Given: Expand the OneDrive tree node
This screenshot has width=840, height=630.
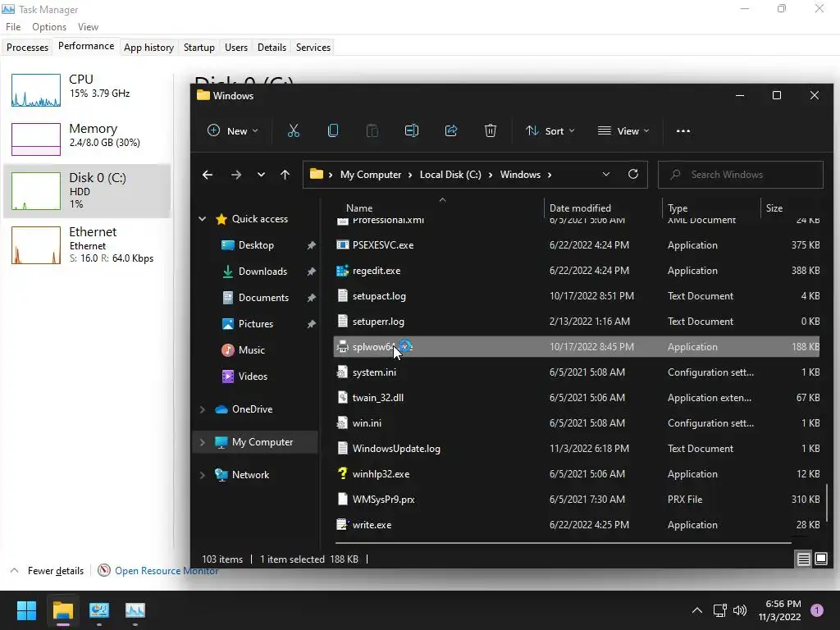Looking at the screenshot, I should pos(203,409).
